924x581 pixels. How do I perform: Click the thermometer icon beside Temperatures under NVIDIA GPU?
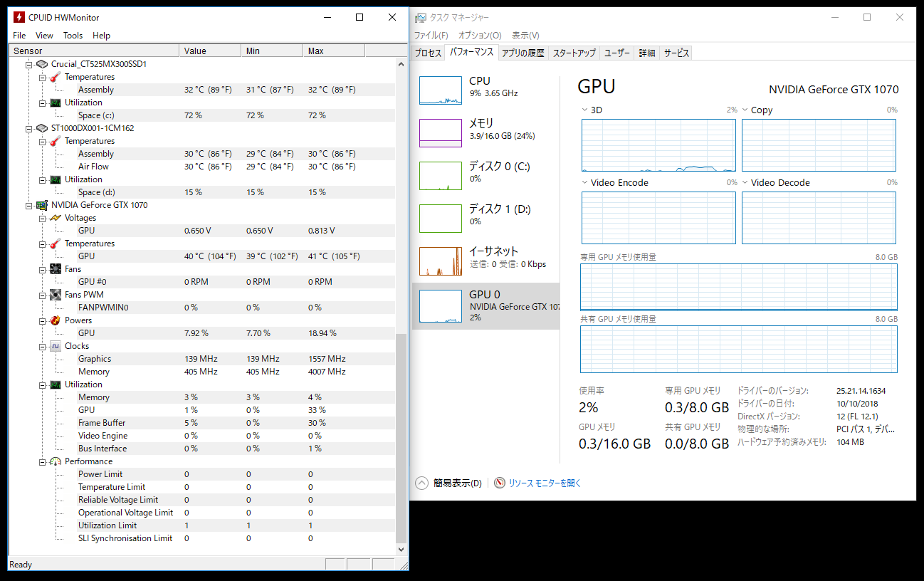point(55,244)
